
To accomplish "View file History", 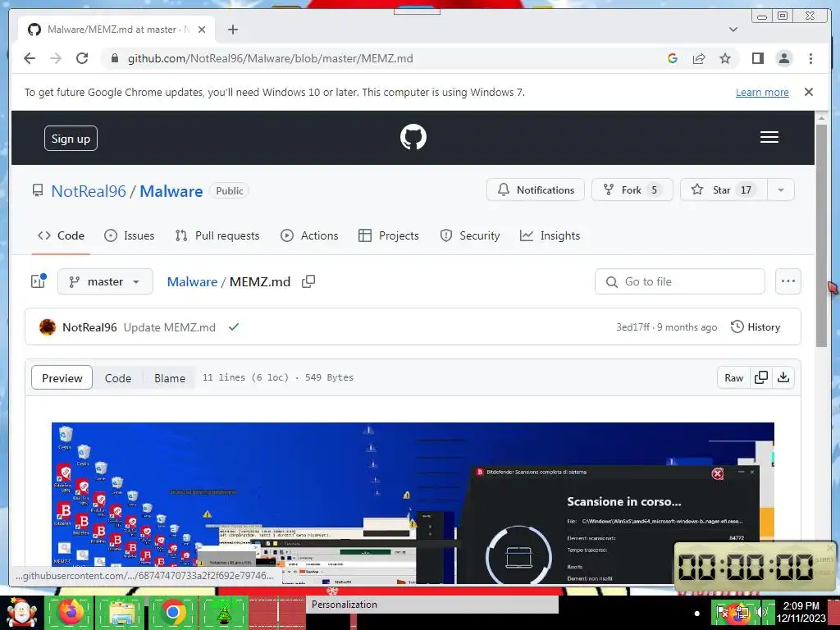I will point(756,326).
